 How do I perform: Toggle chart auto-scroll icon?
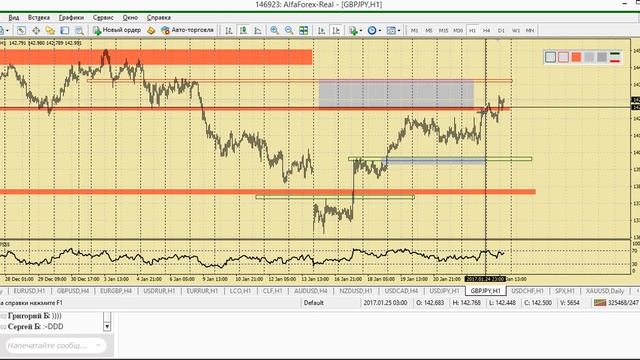click(x=321, y=31)
